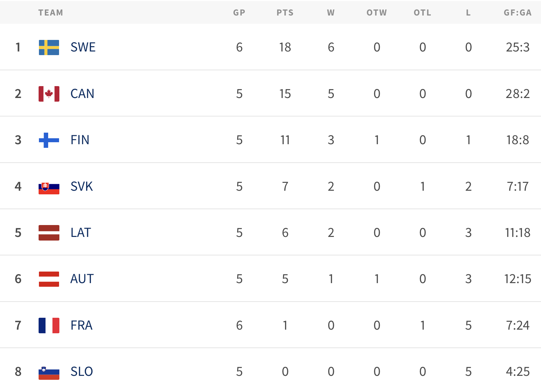Select Sweden's 25:3 goal difference cell
This screenshot has width=541, height=392.
click(518, 48)
